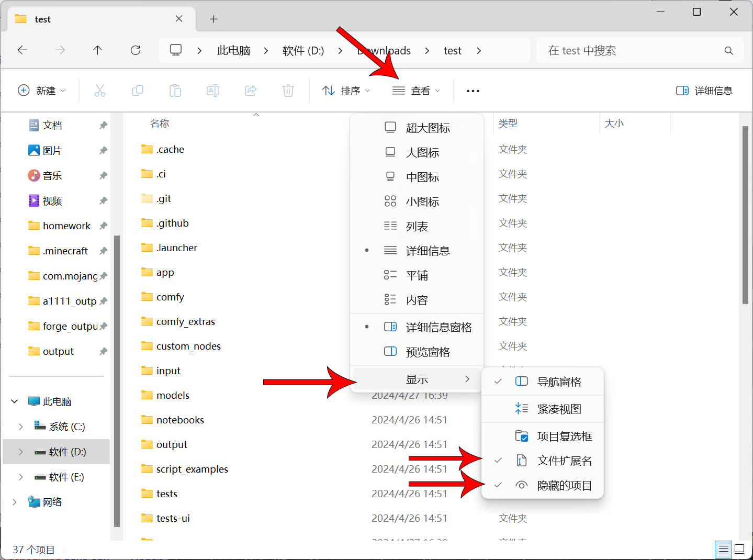Image resolution: width=753 pixels, height=560 pixels.
Task: Toggle the 详细信息 details pane button
Action: point(704,91)
